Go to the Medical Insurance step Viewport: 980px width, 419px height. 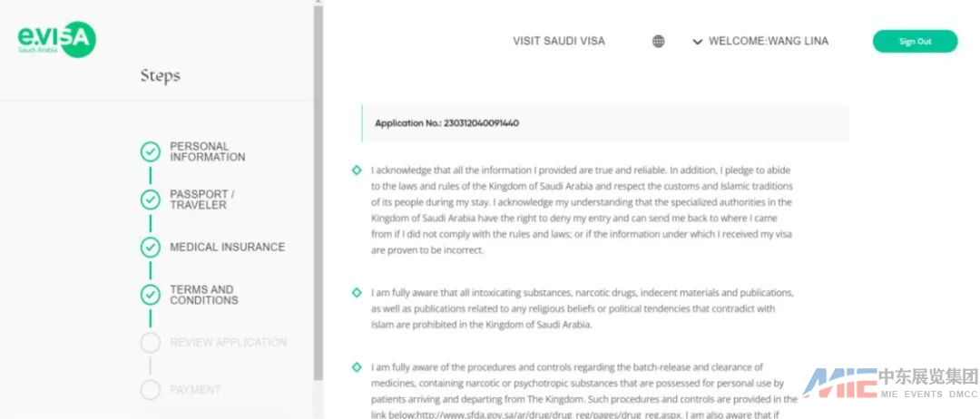tap(227, 247)
